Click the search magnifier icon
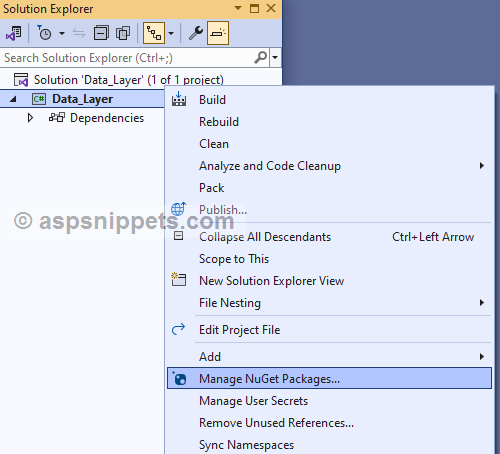 tap(260, 58)
